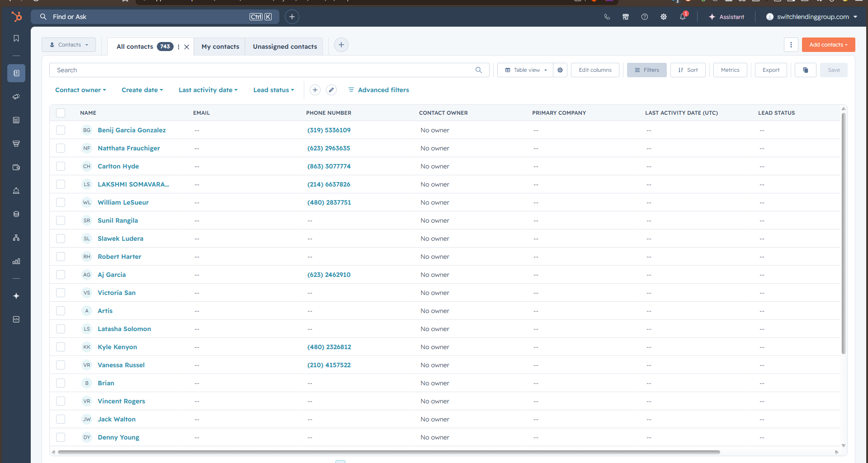Click the edit quick filters pencil icon
The image size is (868, 463).
tap(331, 90)
